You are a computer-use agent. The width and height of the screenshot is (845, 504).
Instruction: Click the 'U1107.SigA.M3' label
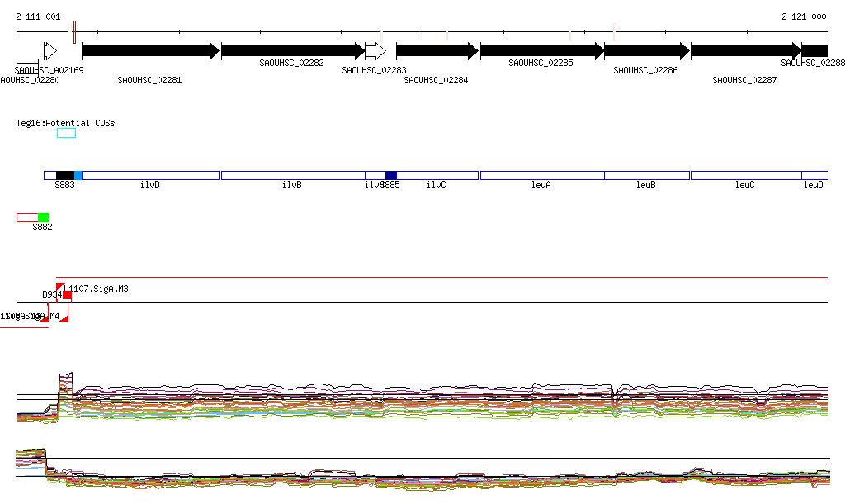96,289
